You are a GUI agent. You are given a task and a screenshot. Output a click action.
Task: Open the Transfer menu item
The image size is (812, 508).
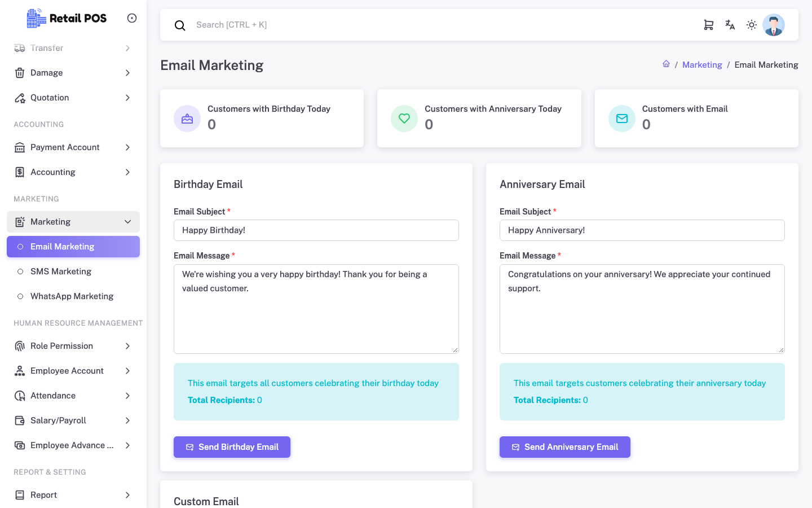tap(73, 48)
